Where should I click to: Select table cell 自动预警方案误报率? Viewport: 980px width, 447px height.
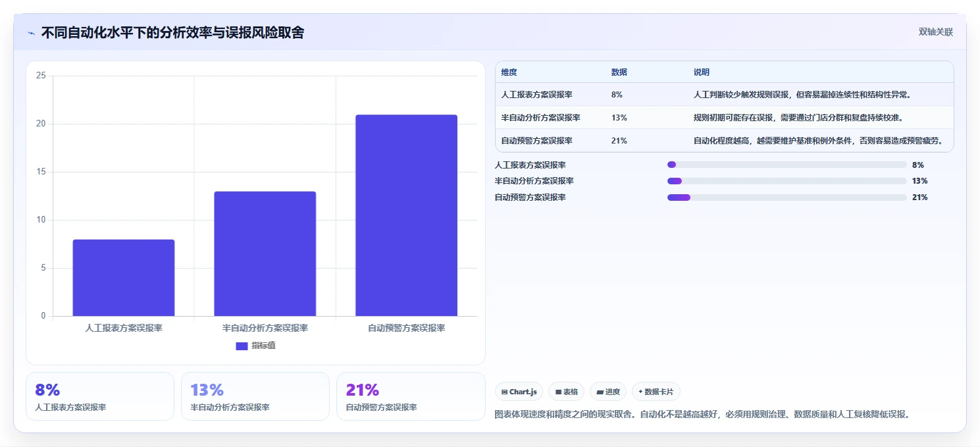(536, 141)
